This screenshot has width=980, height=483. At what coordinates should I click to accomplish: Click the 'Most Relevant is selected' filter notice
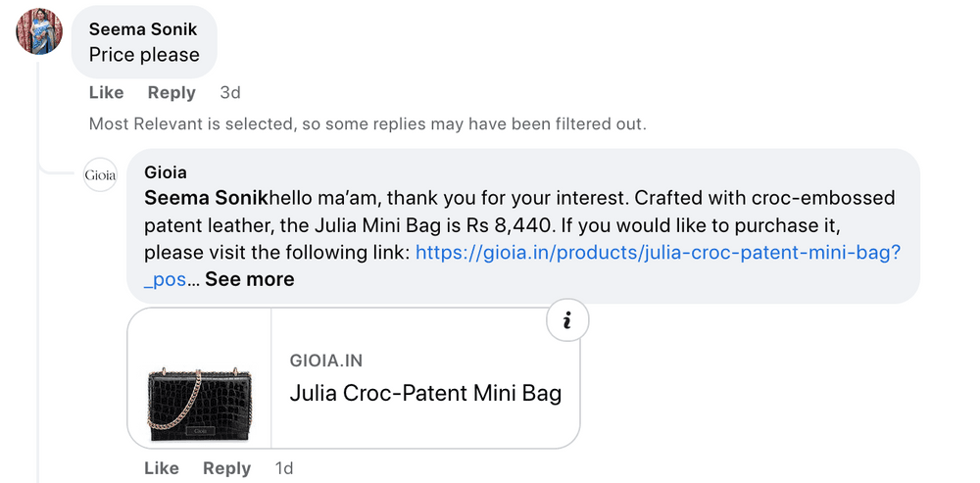tap(367, 124)
